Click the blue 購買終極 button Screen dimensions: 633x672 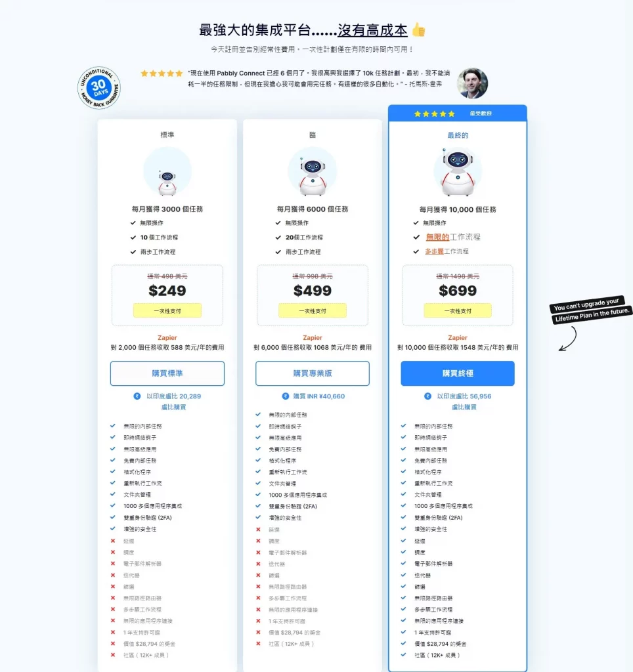point(458,373)
